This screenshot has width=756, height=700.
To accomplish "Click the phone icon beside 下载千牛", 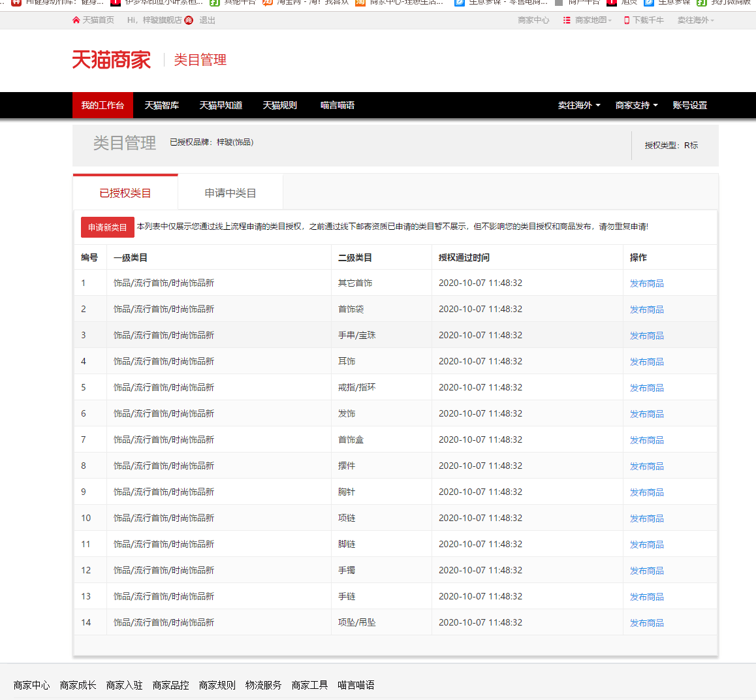I will click(627, 20).
